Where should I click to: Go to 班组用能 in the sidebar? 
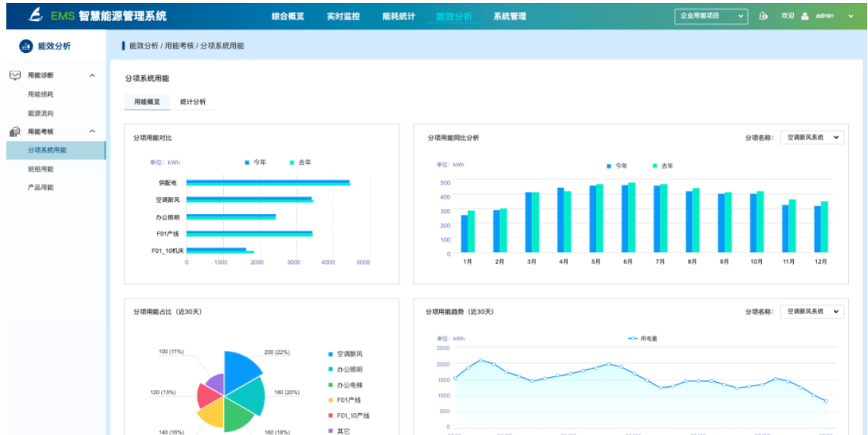pos(40,169)
